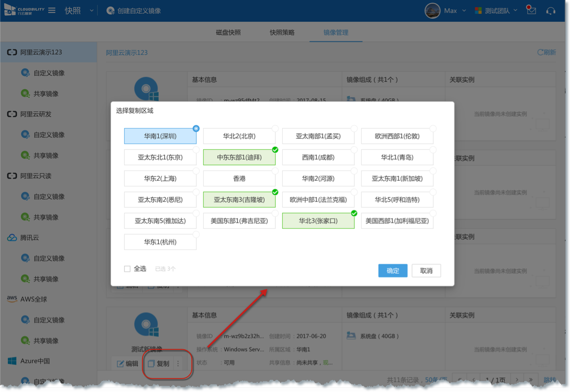Open the hamburger navigation menu
Image resolution: width=570 pixels, height=392 pixels.
coord(52,11)
